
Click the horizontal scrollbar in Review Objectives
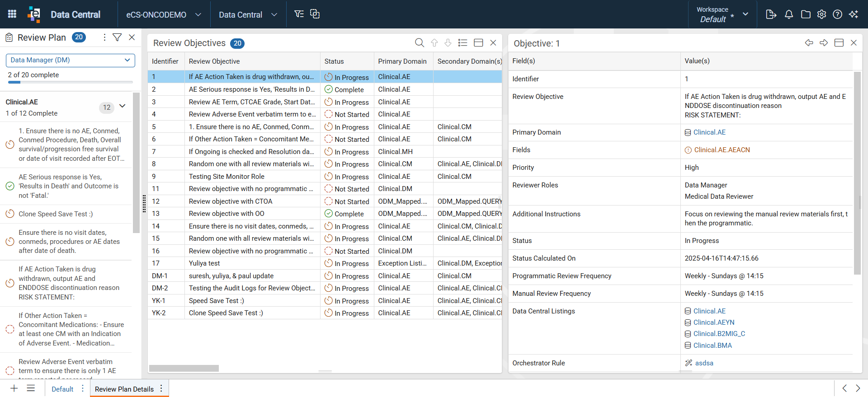coord(184,368)
